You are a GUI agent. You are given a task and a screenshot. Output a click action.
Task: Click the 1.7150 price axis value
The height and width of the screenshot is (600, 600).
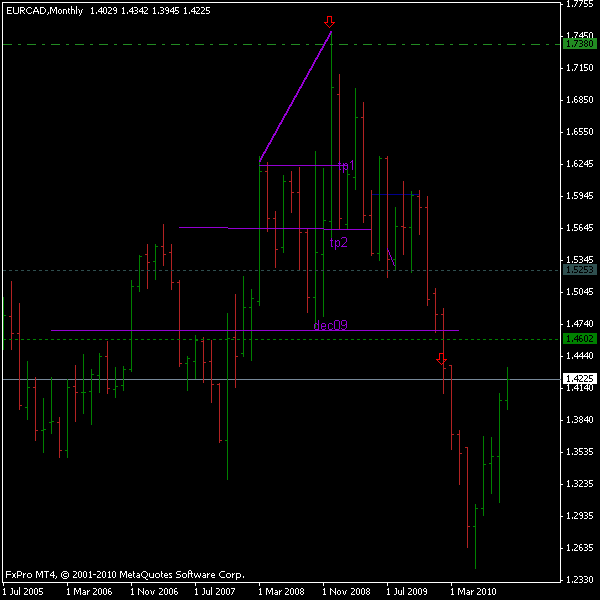coord(579,68)
